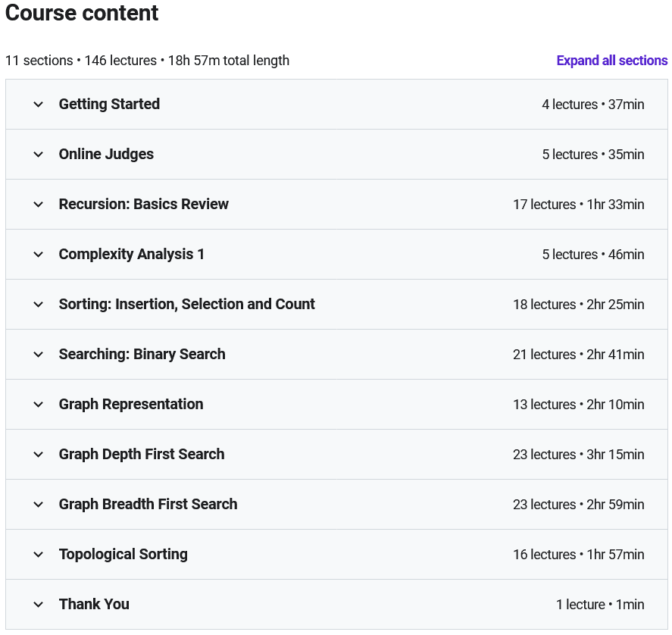Expand the Topological Sorting chevron
The image size is (672, 635).
point(39,555)
